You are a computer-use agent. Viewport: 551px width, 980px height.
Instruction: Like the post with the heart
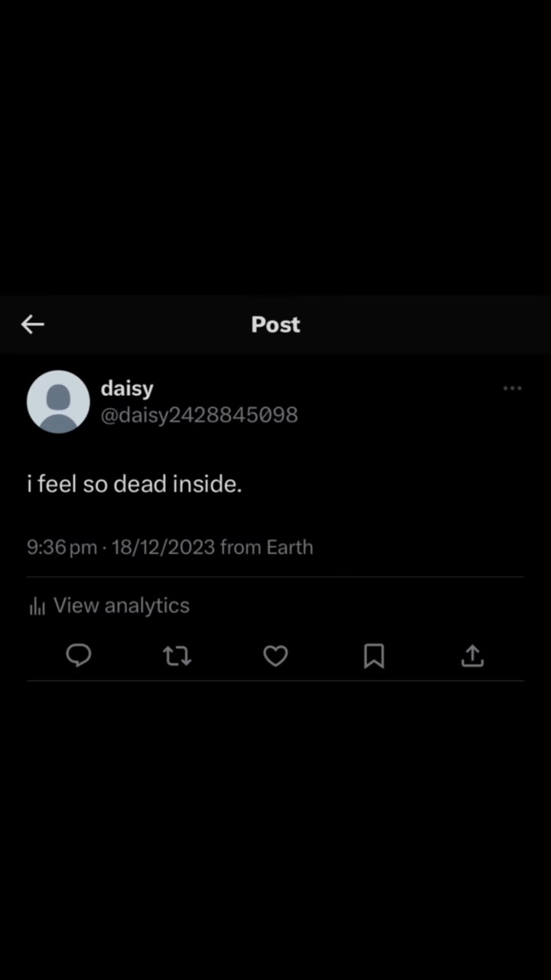[x=275, y=655]
